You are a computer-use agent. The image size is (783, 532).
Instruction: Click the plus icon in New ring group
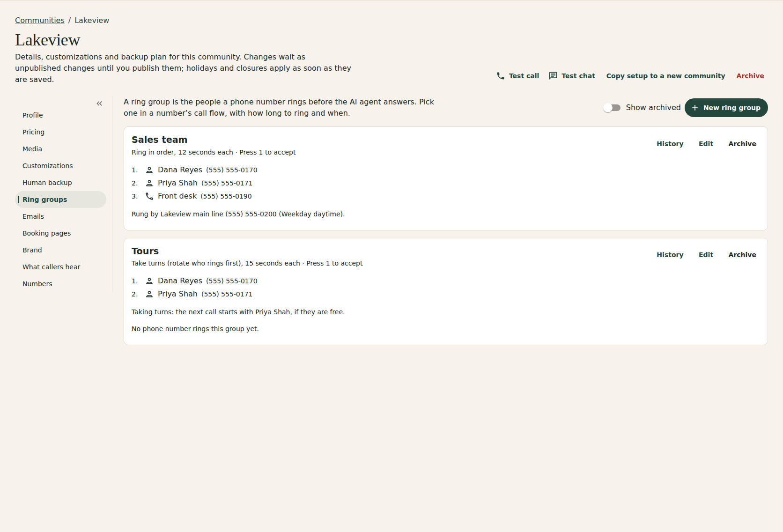[x=695, y=108]
